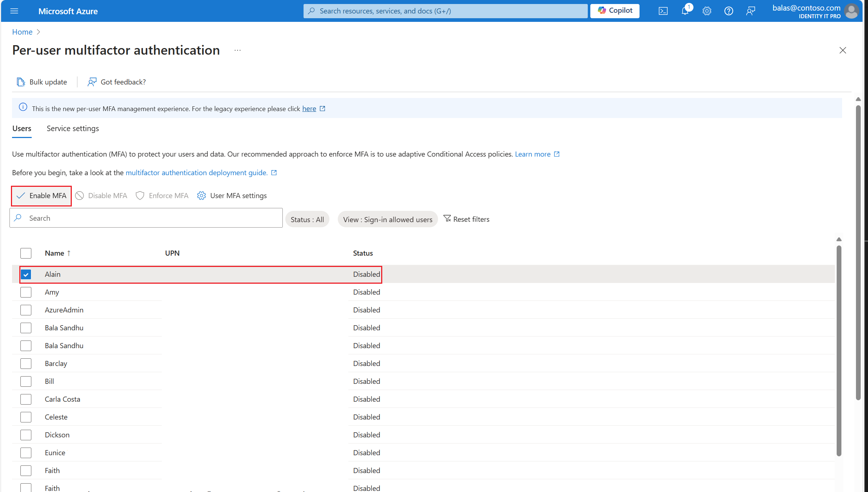Click the Enforce MFA icon button
Viewport: 868px width, 492px height.
139,195
